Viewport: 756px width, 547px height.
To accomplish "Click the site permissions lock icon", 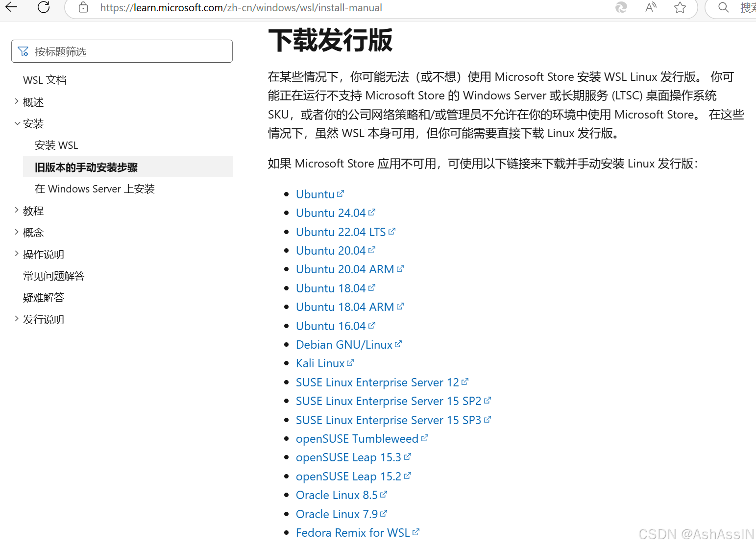I will (83, 8).
